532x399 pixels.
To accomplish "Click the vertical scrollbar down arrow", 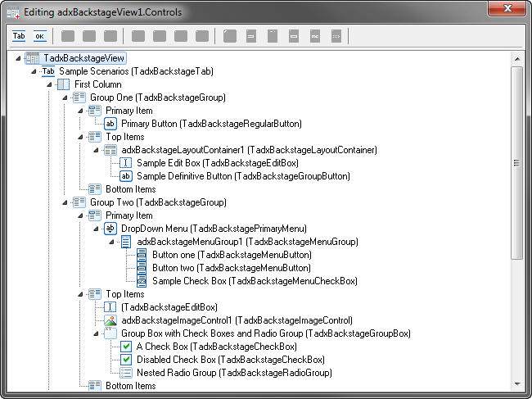I will [517, 384].
